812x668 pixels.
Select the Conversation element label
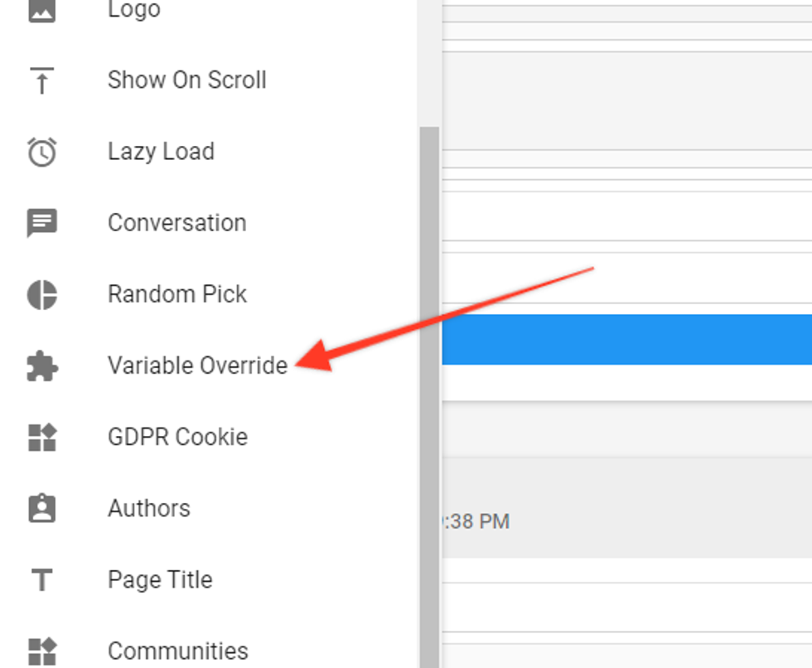tap(176, 223)
